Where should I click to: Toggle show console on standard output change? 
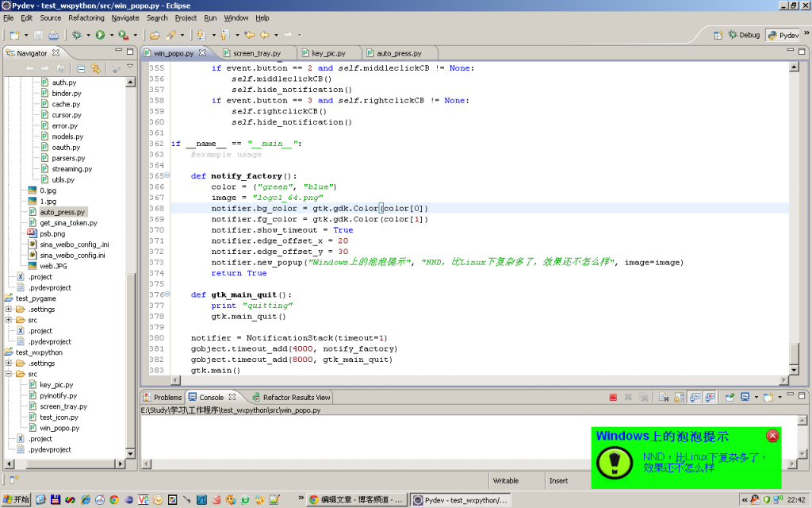[695, 397]
